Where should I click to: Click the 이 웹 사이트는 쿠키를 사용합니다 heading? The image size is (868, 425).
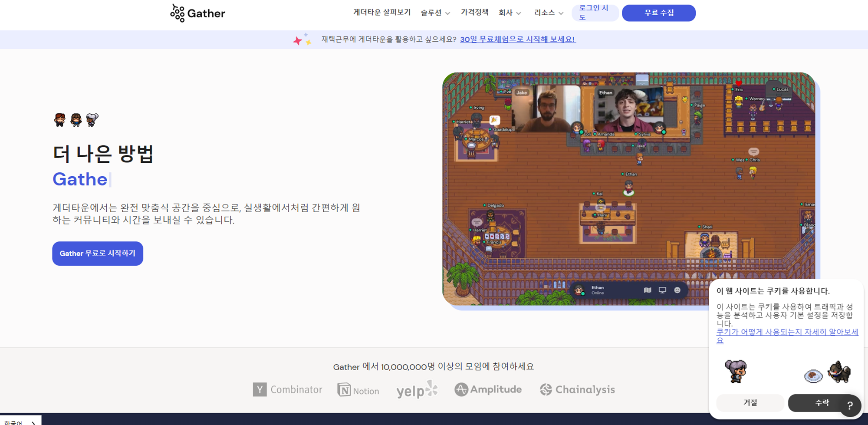pyautogui.click(x=773, y=291)
